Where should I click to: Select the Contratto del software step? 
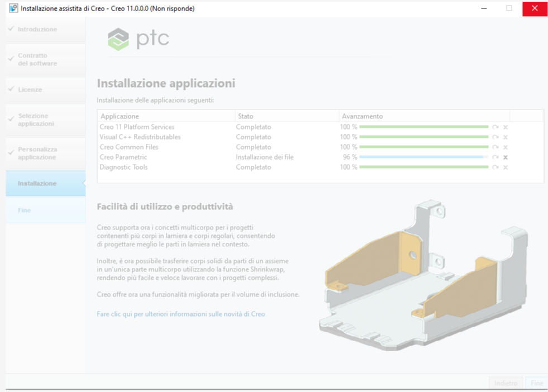[x=45, y=59]
